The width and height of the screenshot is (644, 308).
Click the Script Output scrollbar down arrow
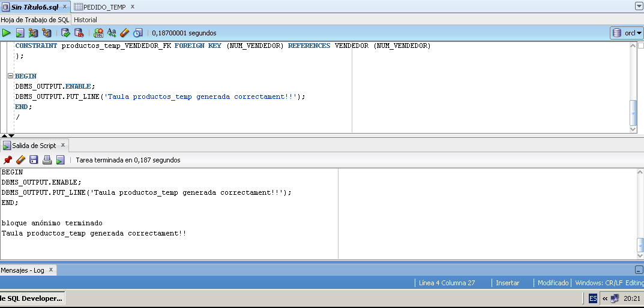pos(640,255)
